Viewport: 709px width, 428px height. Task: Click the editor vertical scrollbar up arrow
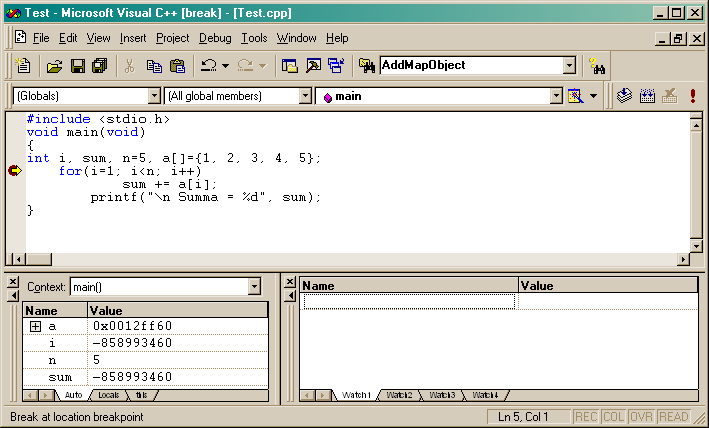(696, 124)
